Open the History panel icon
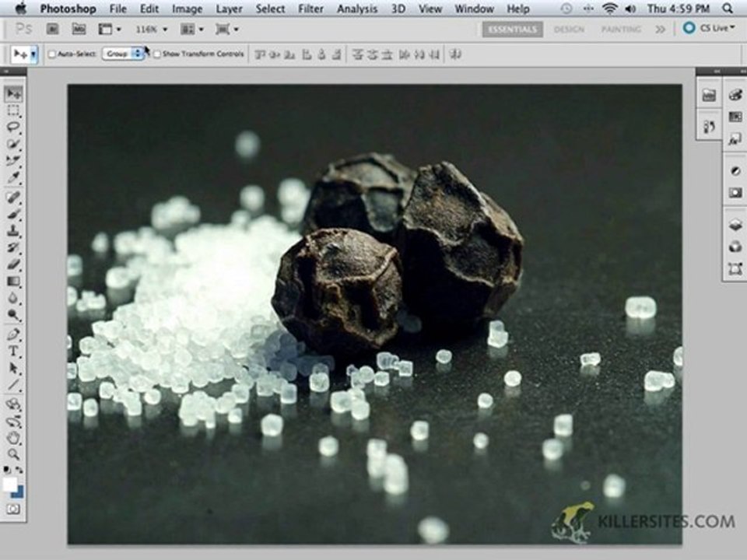Viewport: 747px width, 560px height. coord(710,127)
